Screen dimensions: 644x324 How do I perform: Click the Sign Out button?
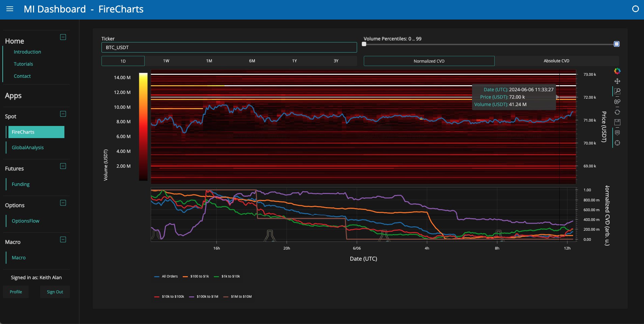(x=55, y=292)
